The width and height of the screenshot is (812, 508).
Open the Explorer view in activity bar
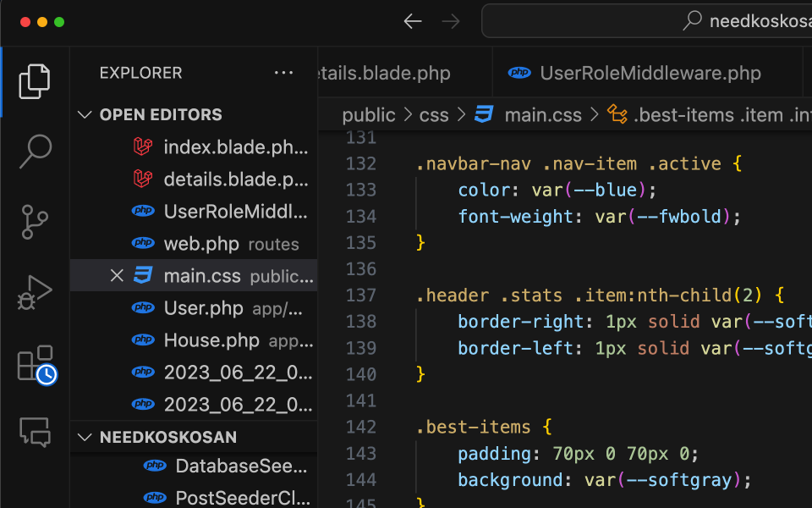35,81
